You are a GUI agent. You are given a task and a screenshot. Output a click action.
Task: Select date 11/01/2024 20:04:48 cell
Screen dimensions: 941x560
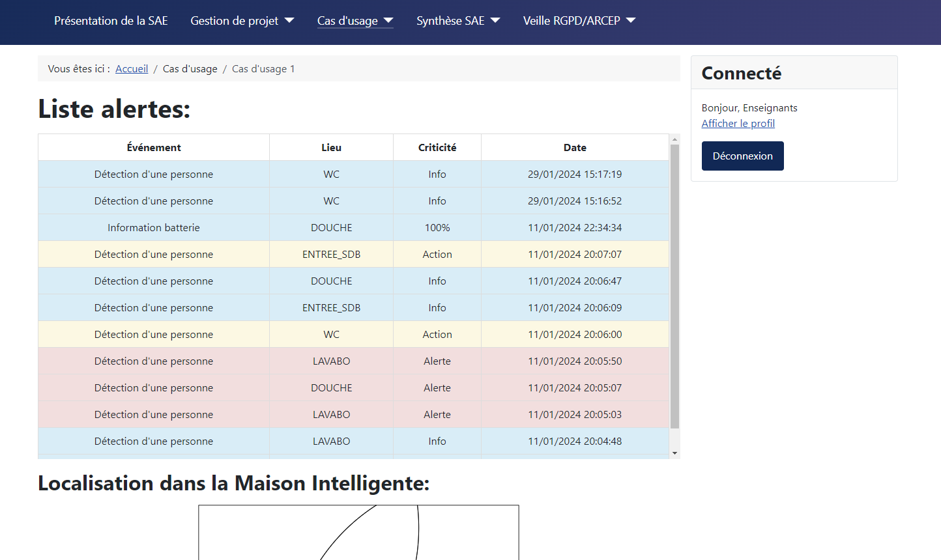point(575,441)
